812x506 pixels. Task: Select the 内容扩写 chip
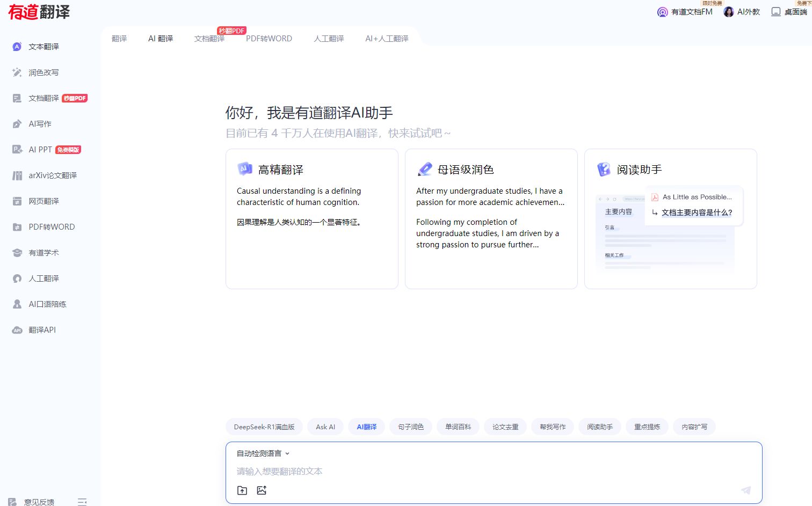pyautogui.click(x=694, y=427)
